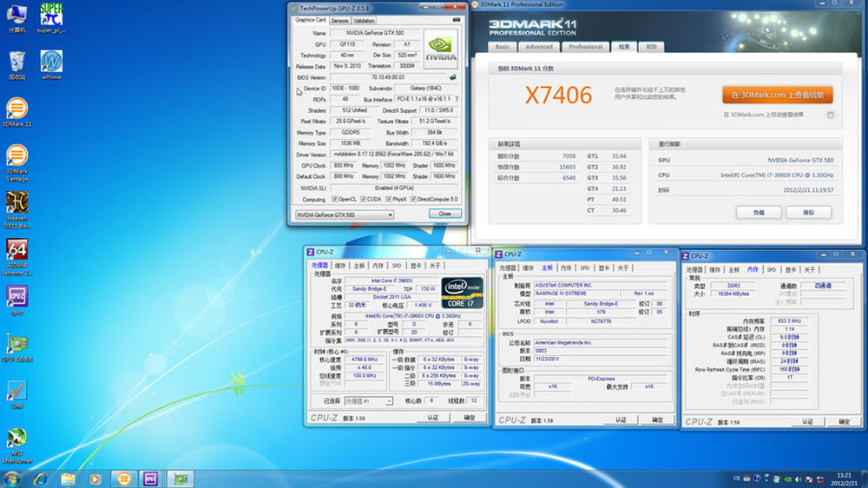This screenshot has width=868, height=488.
Task: Launch the AIDA64 Extreme desktop shortcut
Action: tap(16, 257)
